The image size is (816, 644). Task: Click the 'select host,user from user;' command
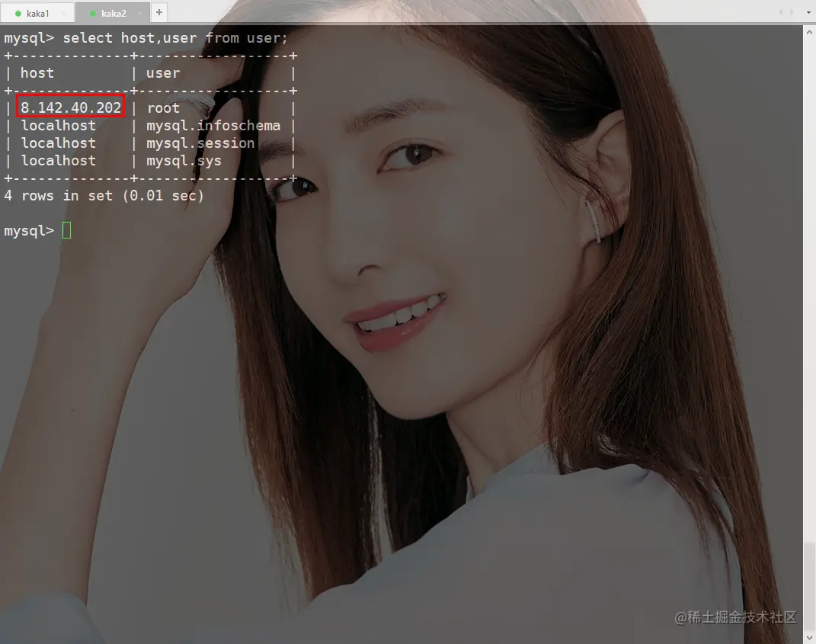(175, 38)
